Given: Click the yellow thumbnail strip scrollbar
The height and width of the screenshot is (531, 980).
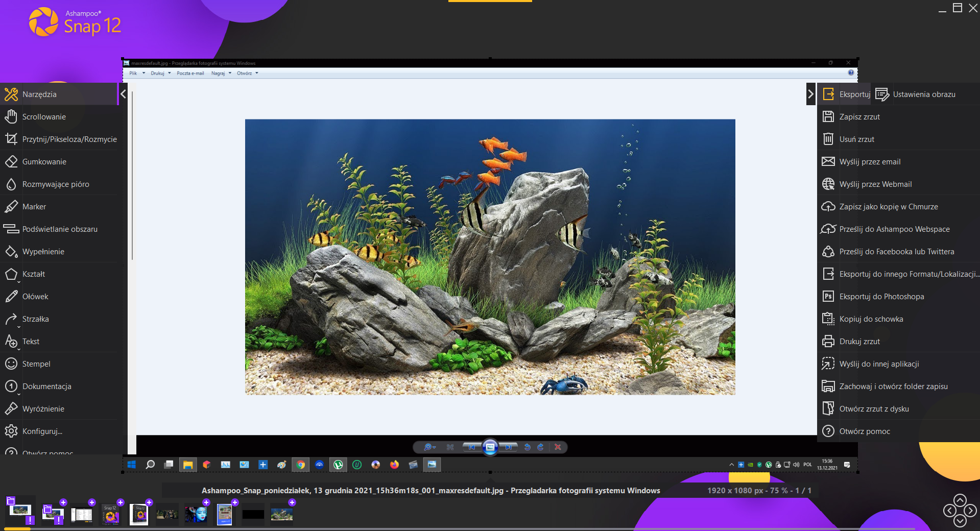Looking at the screenshot, I should click(x=17, y=529).
